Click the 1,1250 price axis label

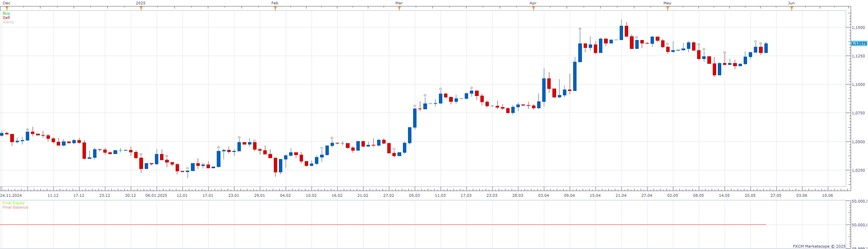coord(858,56)
